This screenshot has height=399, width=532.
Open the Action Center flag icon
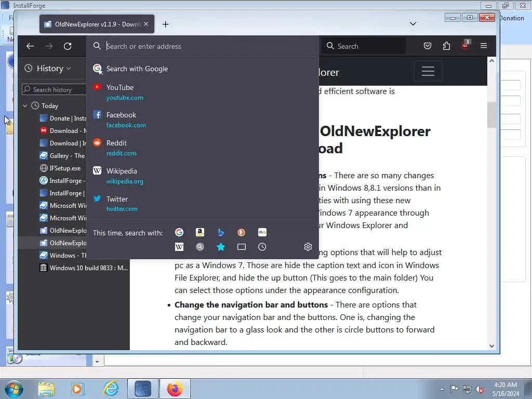[x=454, y=389]
